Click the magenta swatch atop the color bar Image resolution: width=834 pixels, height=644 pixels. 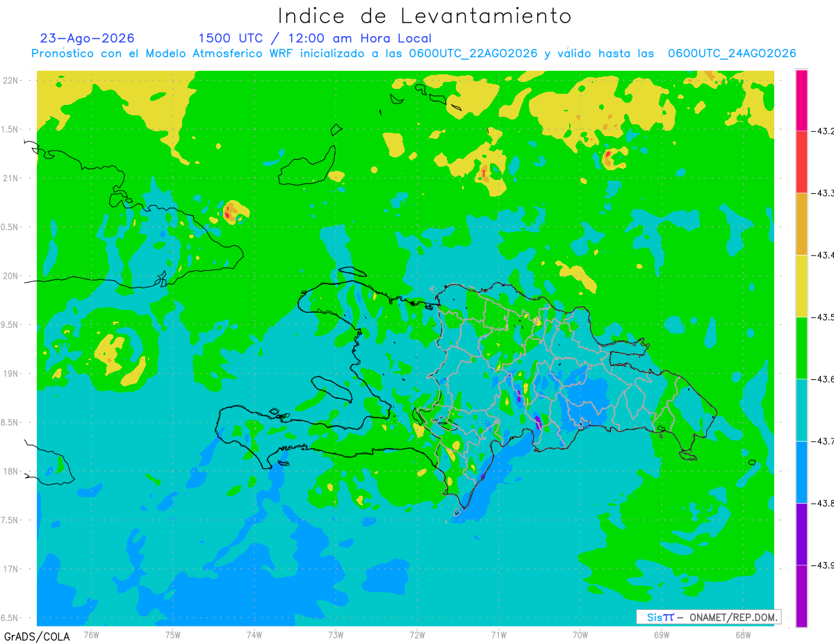click(x=801, y=99)
